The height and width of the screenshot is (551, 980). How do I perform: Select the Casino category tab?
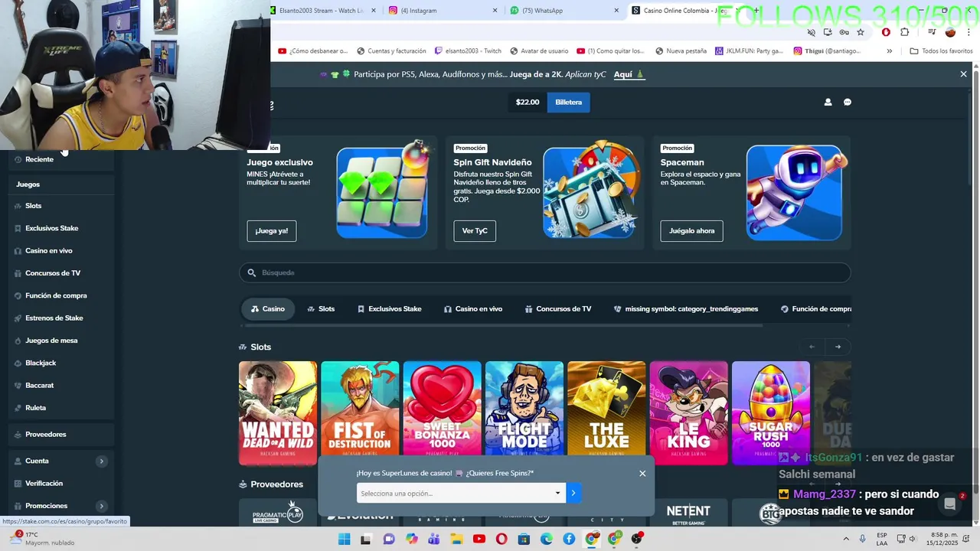tap(267, 308)
